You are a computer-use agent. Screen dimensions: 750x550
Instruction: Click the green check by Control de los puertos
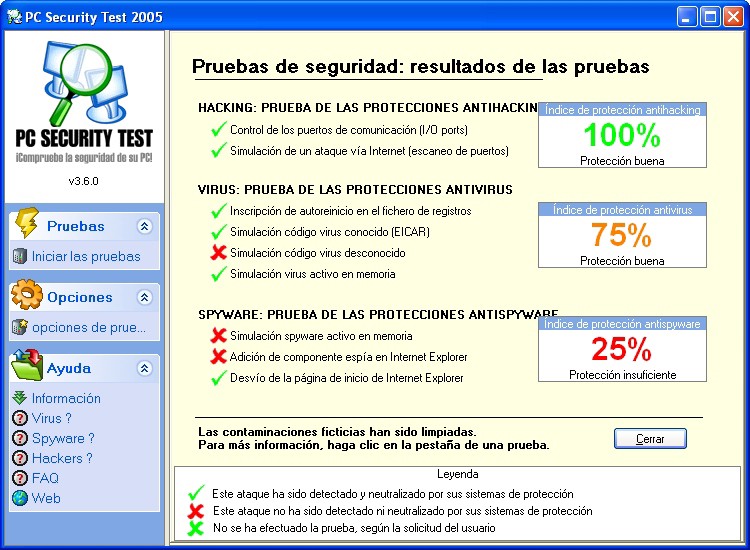point(218,129)
